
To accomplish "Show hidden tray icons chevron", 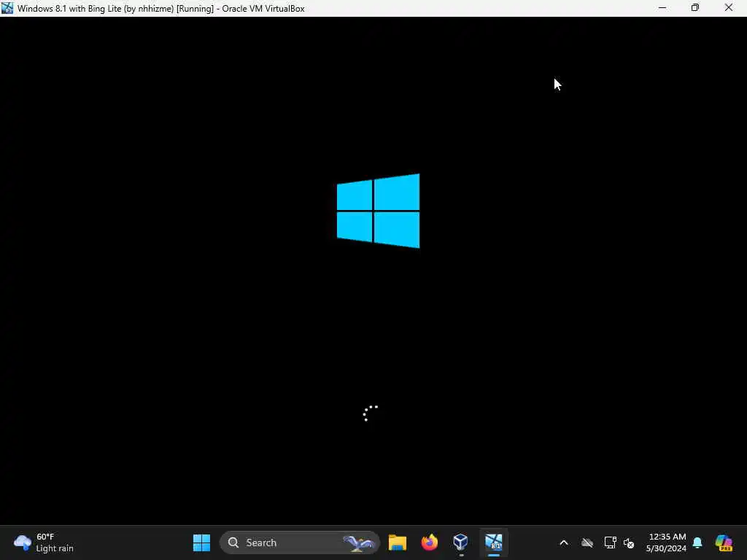I will [564, 542].
